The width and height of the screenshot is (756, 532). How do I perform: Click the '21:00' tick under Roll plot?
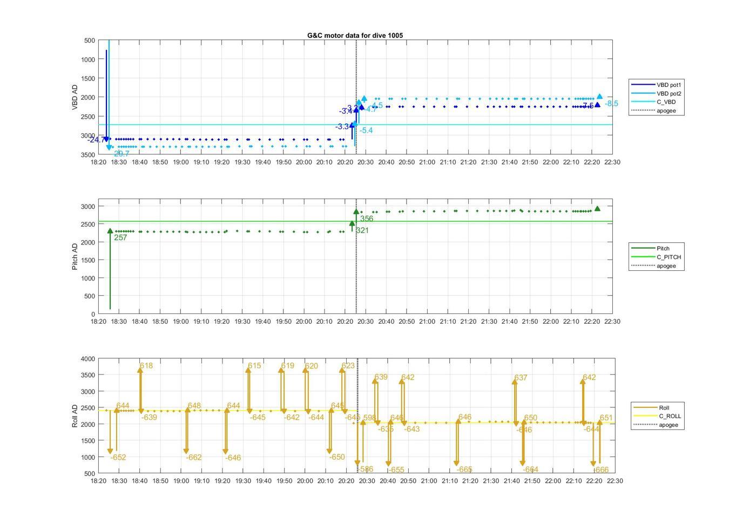click(x=429, y=481)
